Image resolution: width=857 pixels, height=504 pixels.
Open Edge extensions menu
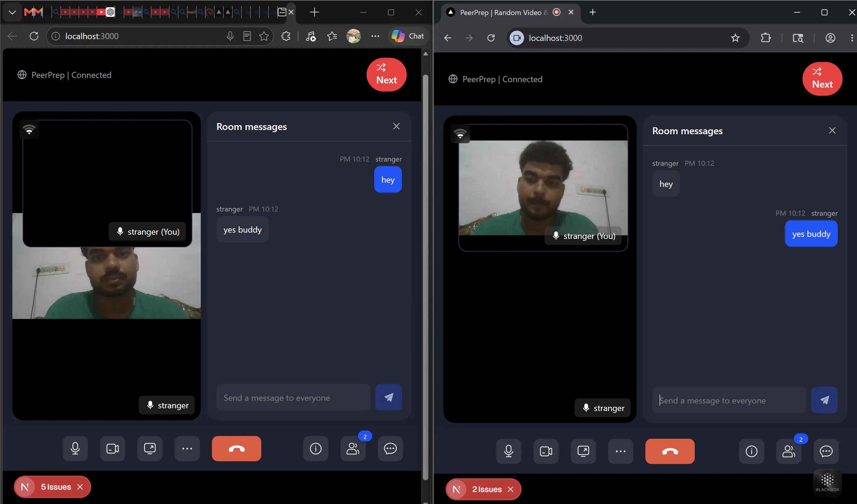coord(286,36)
